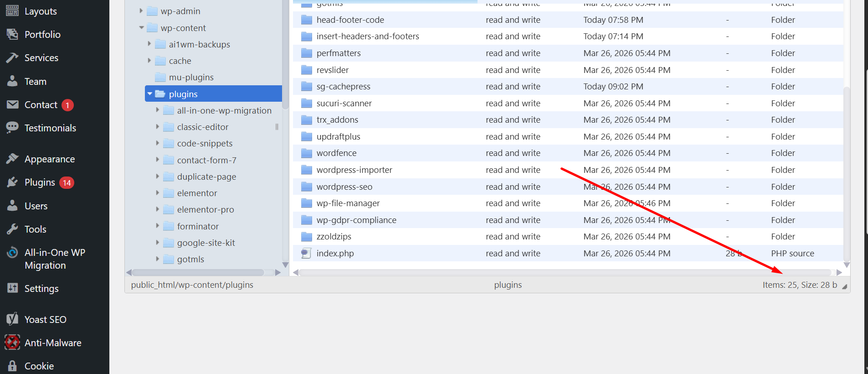
Task: Click the Settings sliders icon
Action: pos(12,288)
